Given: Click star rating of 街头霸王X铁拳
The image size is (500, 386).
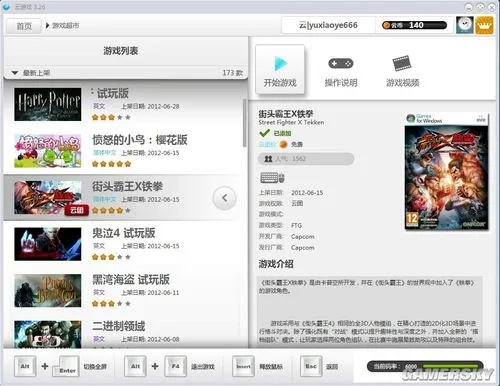Looking at the screenshot, I should pos(111,211).
